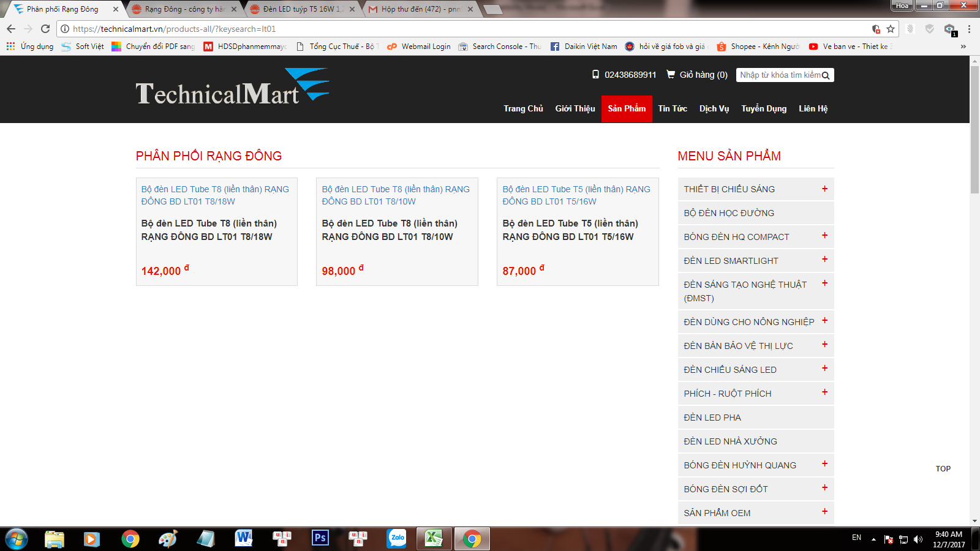Open Zalo from the taskbar
This screenshot has width=980, height=551.
click(x=396, y=538)
